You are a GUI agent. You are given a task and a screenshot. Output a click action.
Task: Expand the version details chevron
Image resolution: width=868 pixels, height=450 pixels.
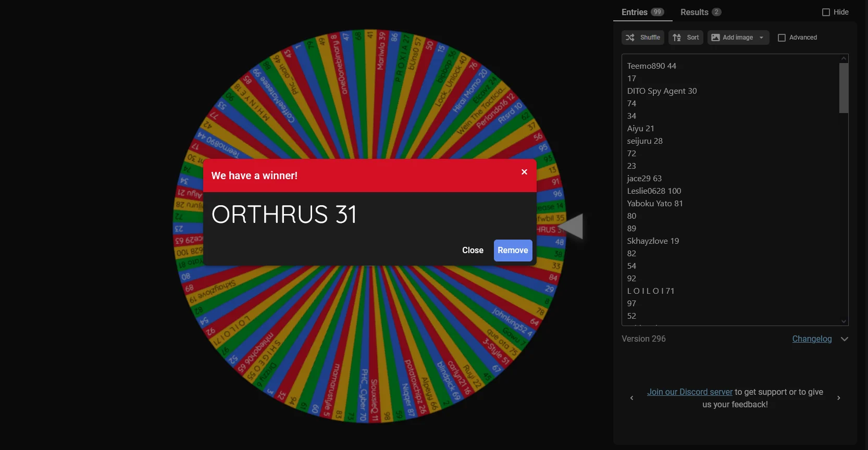tap(845, 339)
